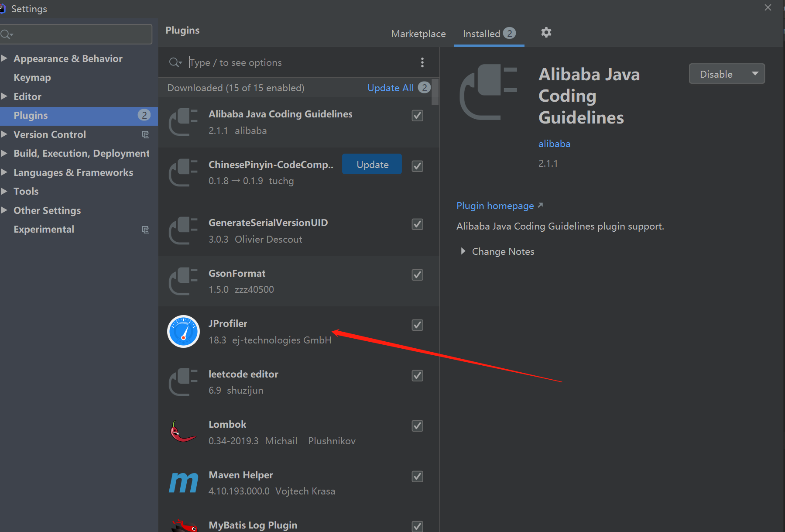
Task: Expand the Version Control node
Action: click(4, 134)
